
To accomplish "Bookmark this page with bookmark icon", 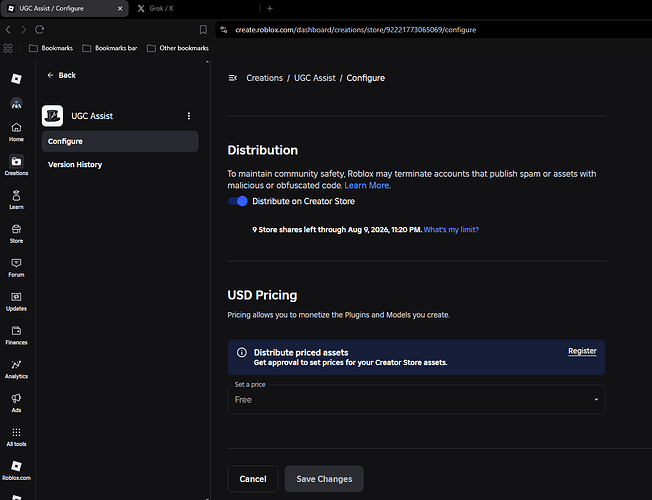I will click(203, 30).
